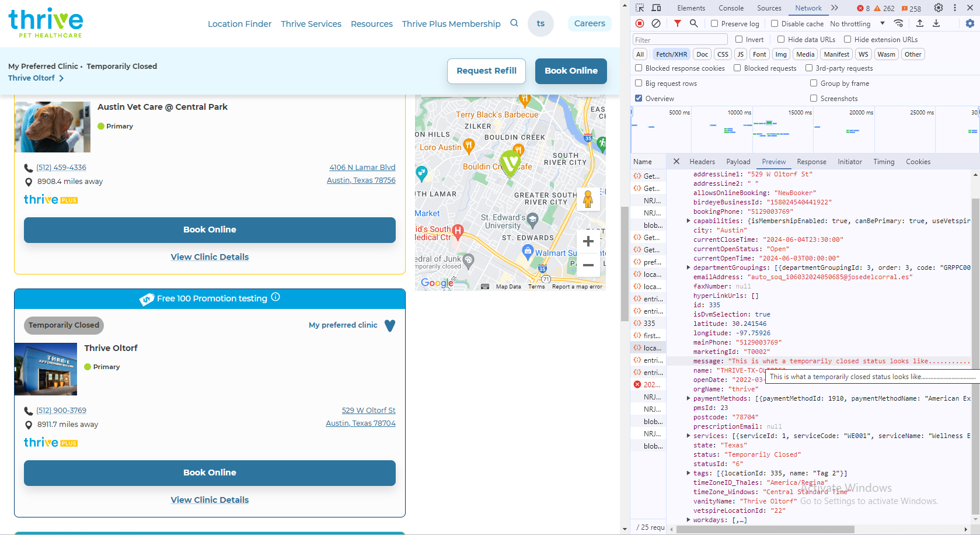Viewport: 980px width, 535px height.
Task: Open DevTools settings gear
Action: [938, 8]
